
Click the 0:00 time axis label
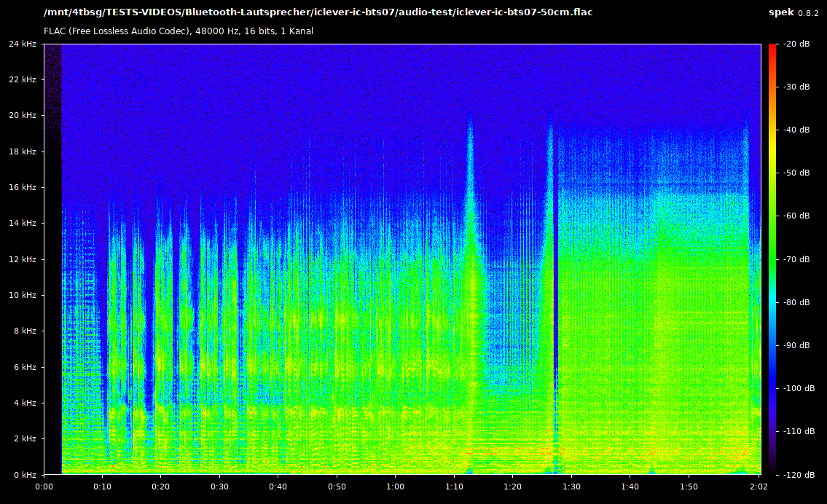coord(44,487)
